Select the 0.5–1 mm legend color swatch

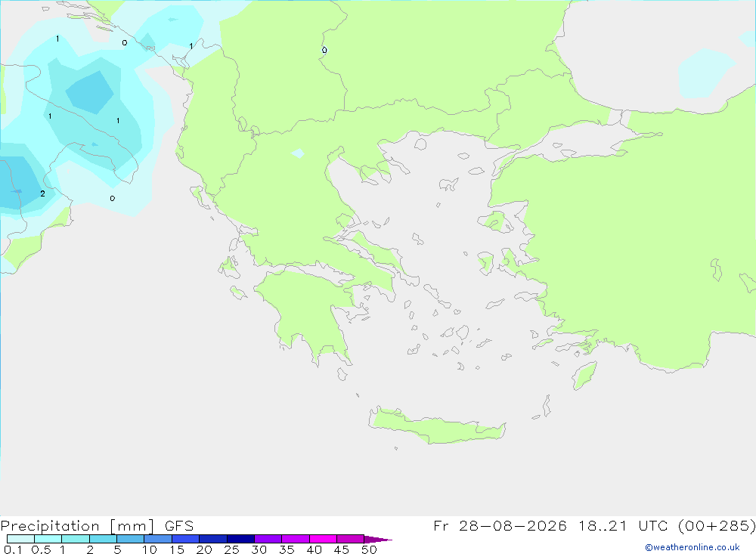48,539
